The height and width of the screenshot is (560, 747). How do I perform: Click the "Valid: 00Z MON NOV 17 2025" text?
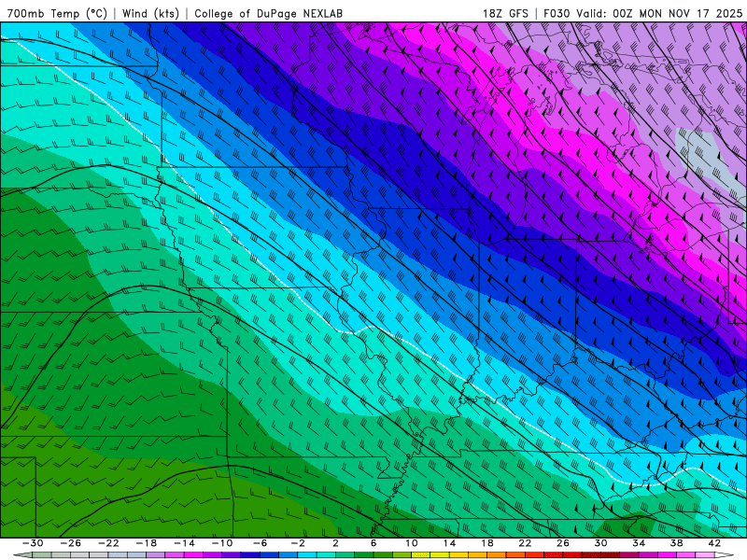[659, 13]
